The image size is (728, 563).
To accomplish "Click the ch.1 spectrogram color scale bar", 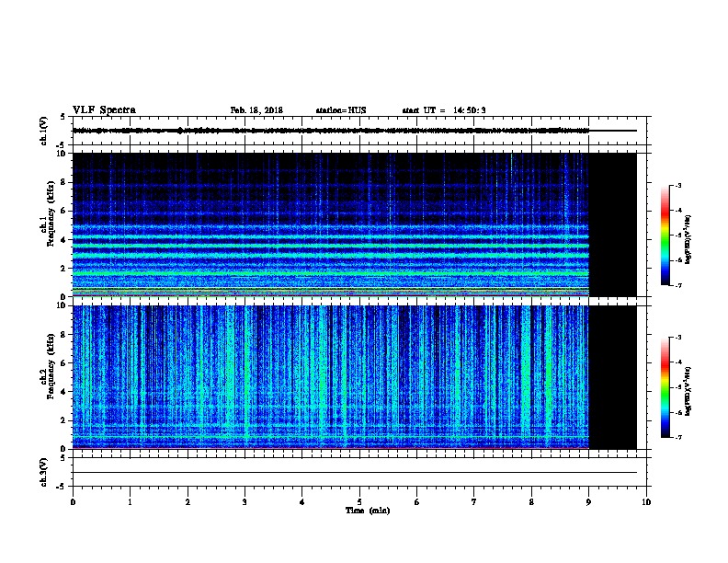I will click(665, 236).
